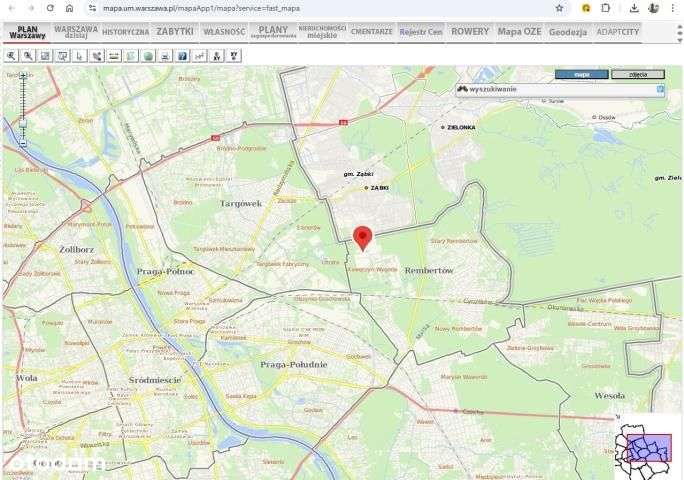The image size is (684, 480).
Task: Select the zoom-in magnifier tool
Action: pos(11,56)
